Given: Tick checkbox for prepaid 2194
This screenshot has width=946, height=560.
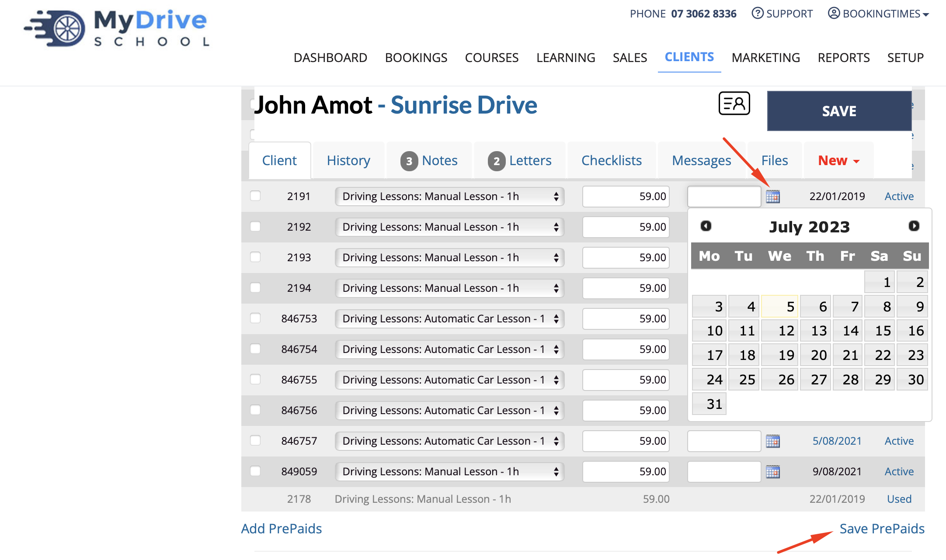Looking at the screenshot, I should (x=255, y=287).
